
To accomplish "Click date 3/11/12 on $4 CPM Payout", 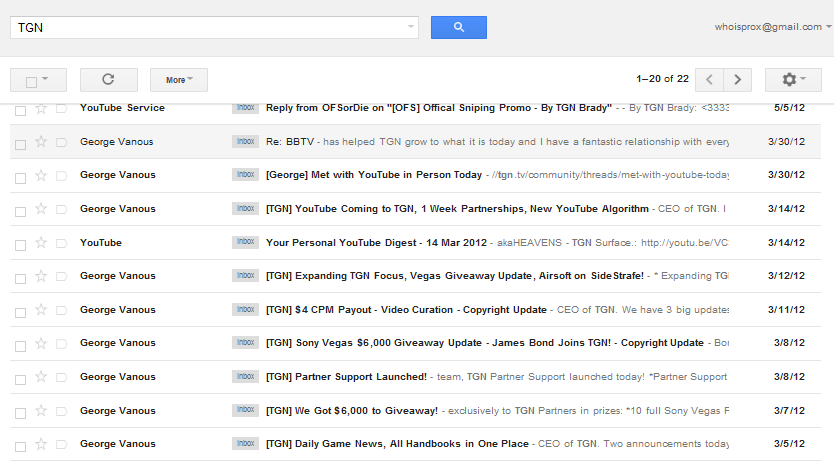I will 786,309.
